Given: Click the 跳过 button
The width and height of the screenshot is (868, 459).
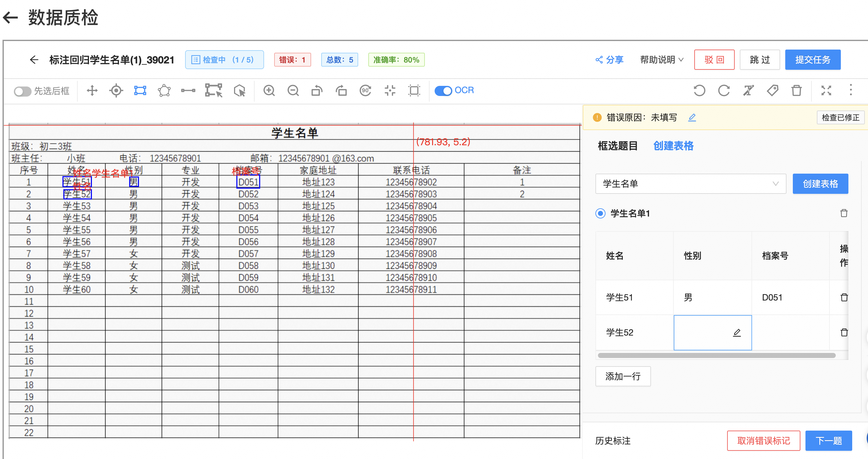Looking at the screenshot, I should click(760, 60).
